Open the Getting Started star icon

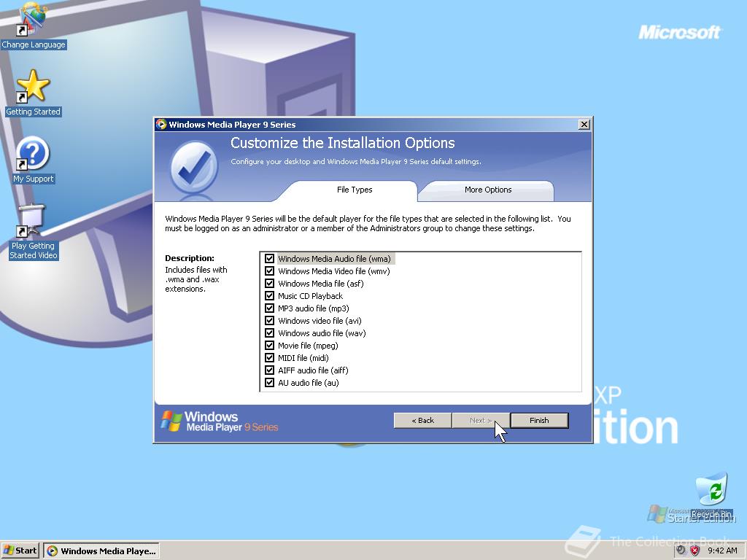coord(33,92)
